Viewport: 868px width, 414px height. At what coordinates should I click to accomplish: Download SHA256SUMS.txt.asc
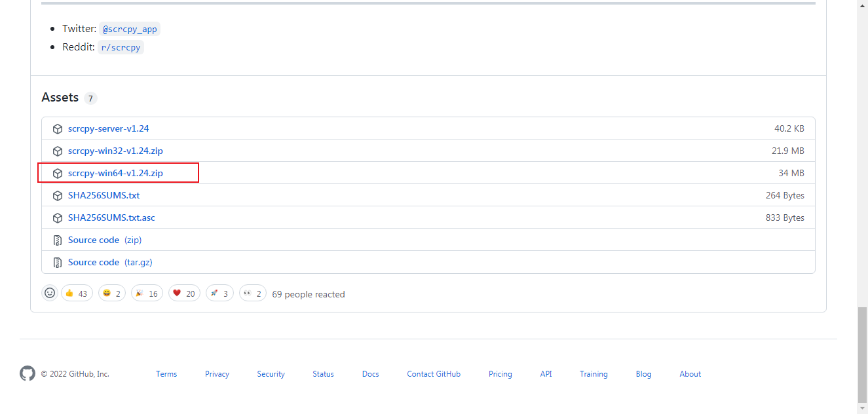(x=111, y=218)
